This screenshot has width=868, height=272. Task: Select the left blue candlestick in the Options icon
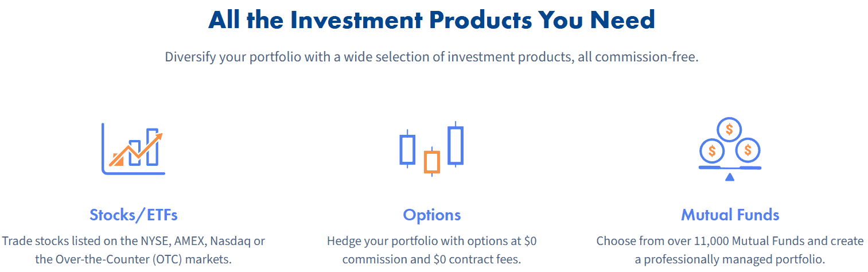(x=407, y=149)
